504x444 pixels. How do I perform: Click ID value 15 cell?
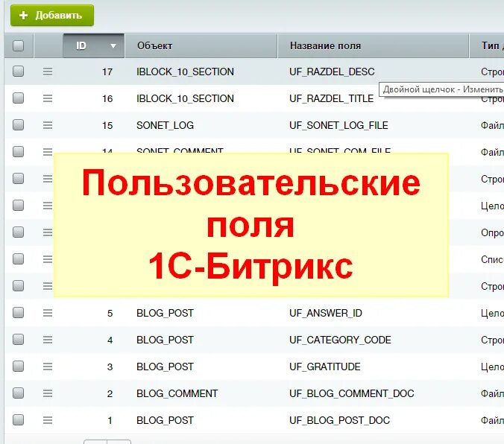[107, 125]
